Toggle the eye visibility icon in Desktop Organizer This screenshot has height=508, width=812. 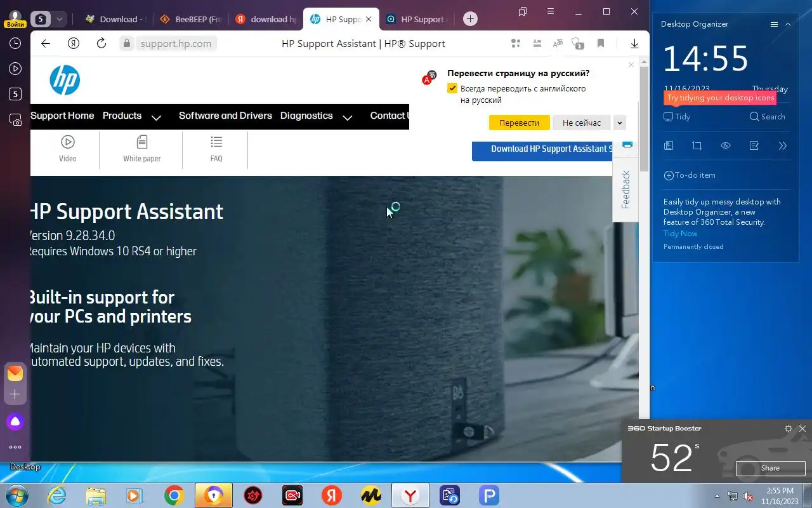coord(726,145)
